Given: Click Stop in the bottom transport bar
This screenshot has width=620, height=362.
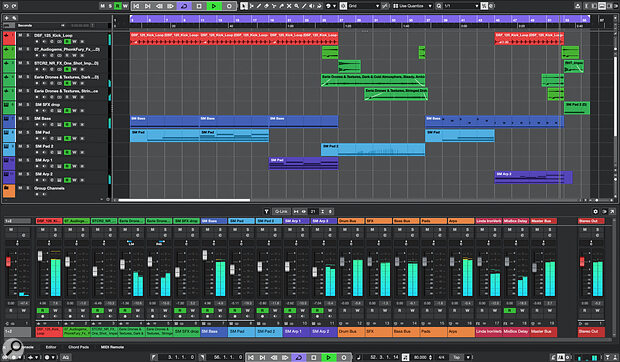Looking at the screenshot, I should (x=314, y=357).
